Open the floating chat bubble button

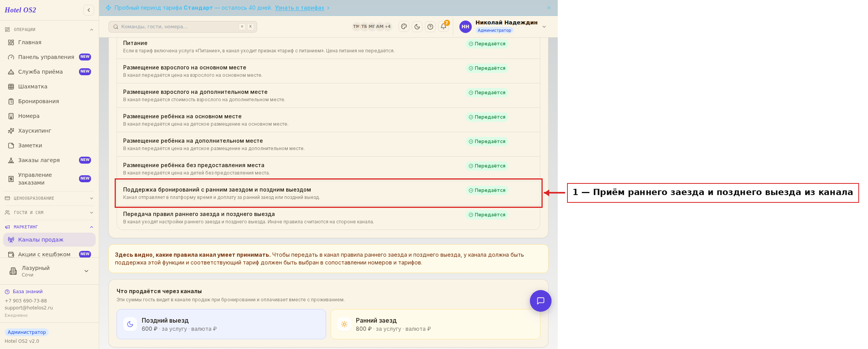pos(541,301)
